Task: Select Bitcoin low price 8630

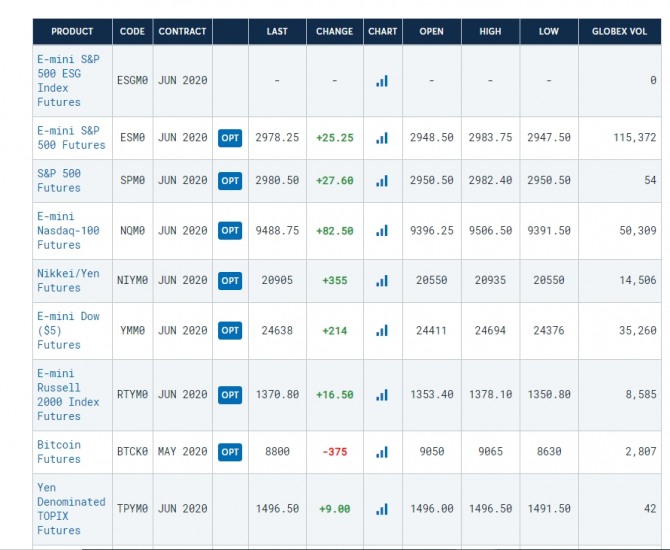Action: click(x=549, y=452)
